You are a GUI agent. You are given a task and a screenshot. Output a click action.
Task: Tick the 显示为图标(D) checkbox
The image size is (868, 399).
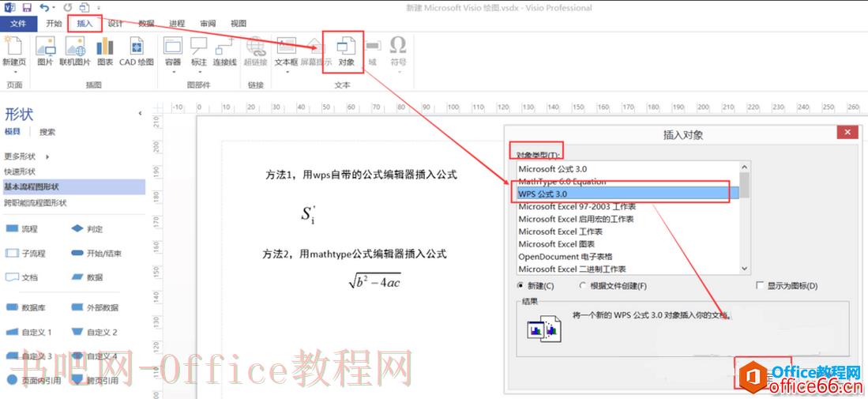pyautogui.click(x=760, y=285)
